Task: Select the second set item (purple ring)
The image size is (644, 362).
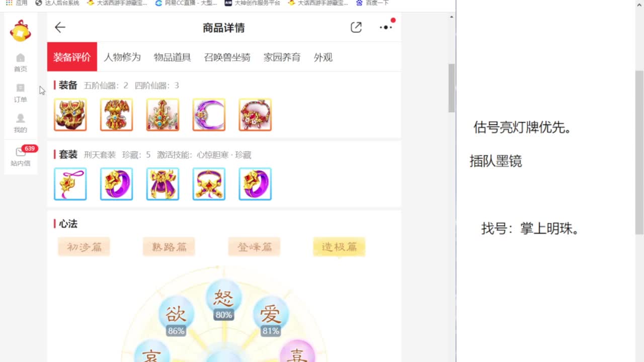Action: click(117, 184)
